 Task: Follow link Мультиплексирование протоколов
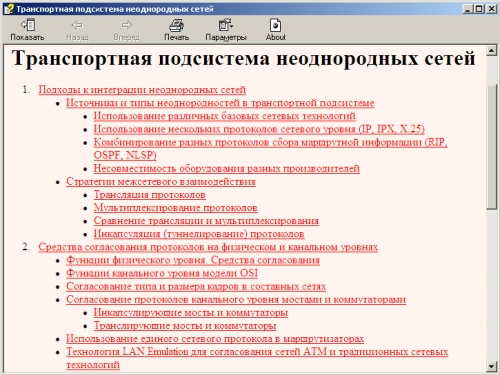[175, 208]
